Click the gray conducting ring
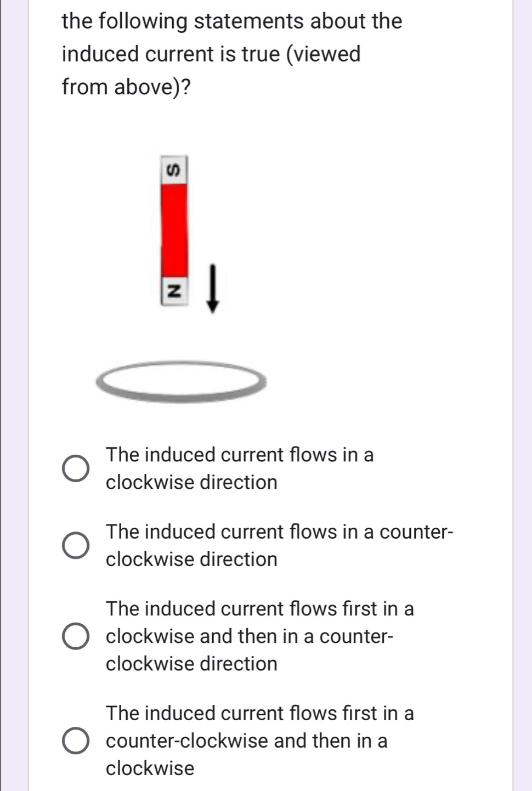Image resolution: width=532 pixels, height=791 pixels. click(x=181, y=394)
